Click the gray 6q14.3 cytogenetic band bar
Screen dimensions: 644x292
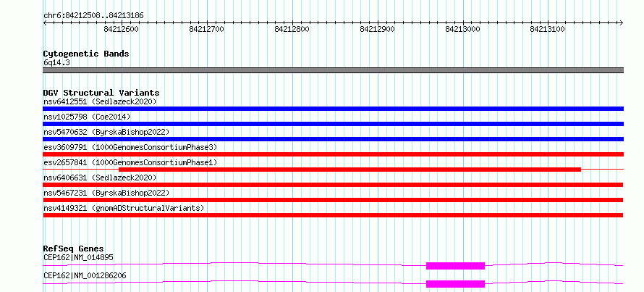(x=333, y=70)
